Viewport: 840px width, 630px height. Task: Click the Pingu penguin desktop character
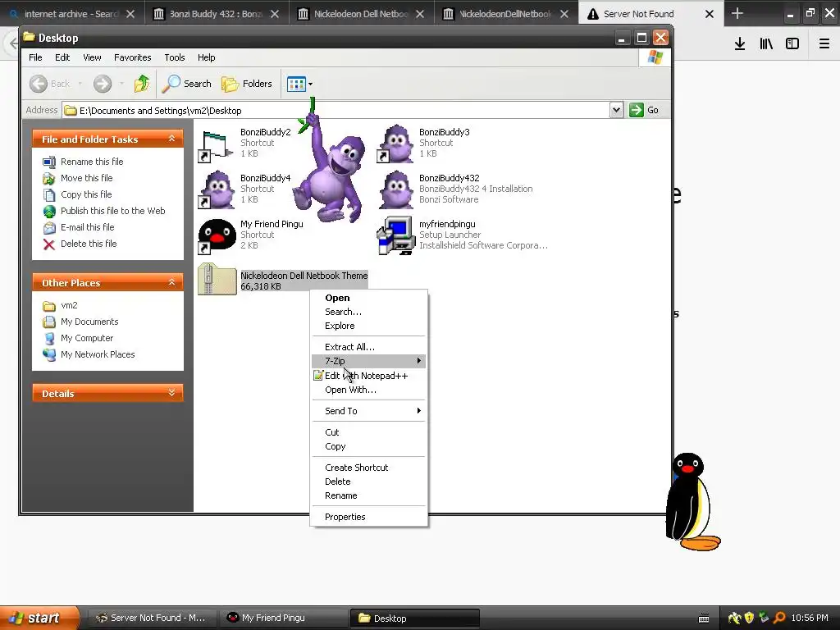click(692, 502)
